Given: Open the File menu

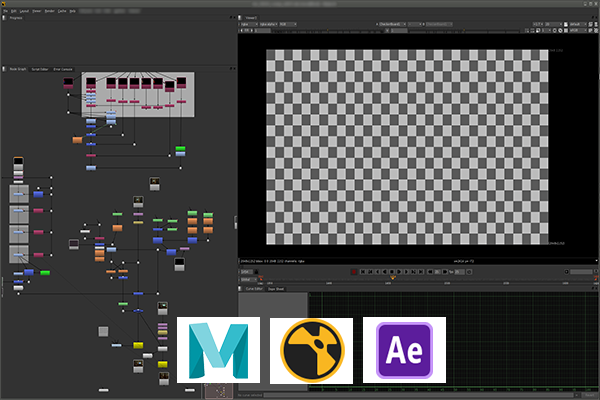Looking at the screenshot, I should [x=7, y=11].
